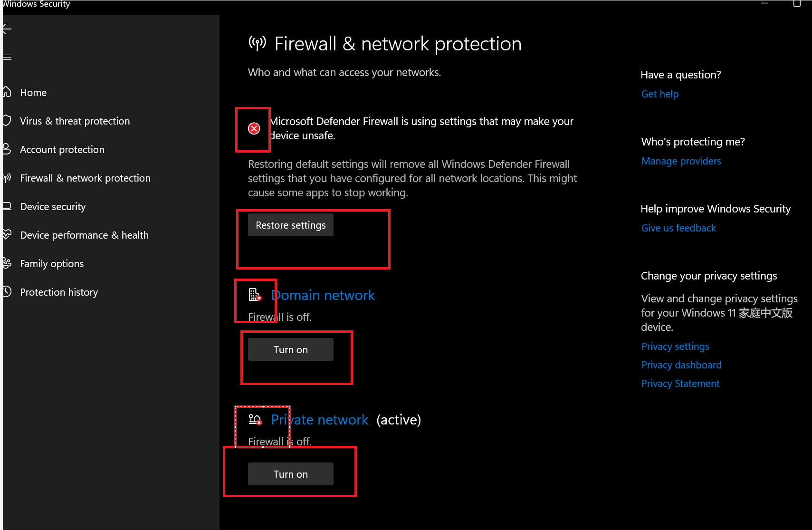Turn on the Private network firewall

291,474
